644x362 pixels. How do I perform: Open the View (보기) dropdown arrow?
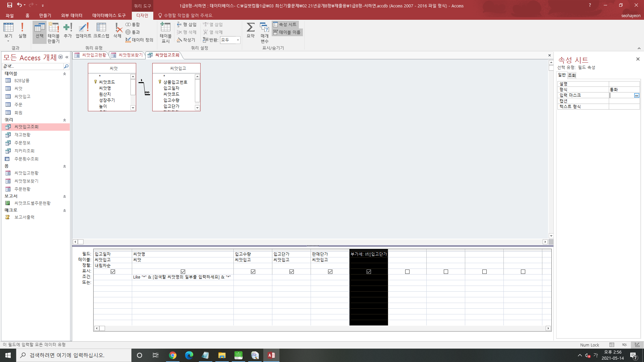[8, 41]
